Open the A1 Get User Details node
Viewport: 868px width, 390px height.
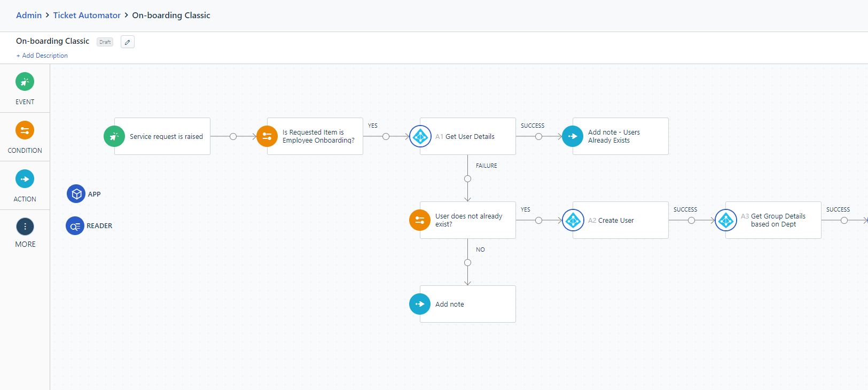click(468, 136)
